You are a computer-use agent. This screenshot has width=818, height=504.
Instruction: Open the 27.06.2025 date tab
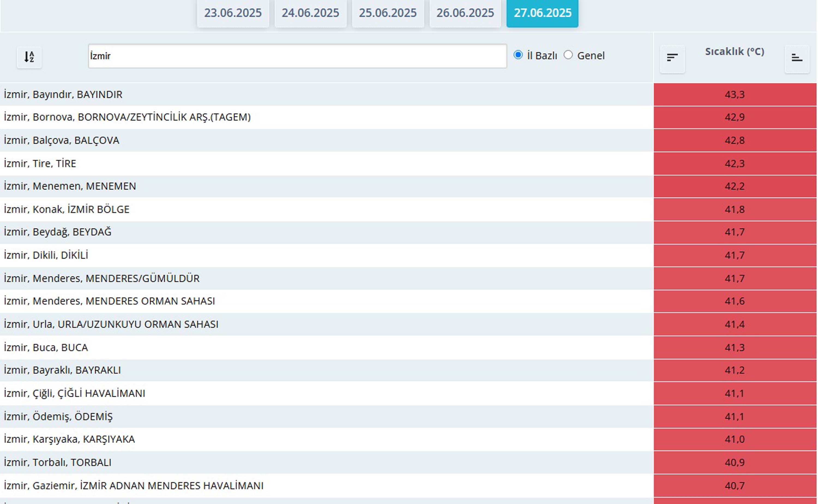pyautogui.click(x=542, y=13)
